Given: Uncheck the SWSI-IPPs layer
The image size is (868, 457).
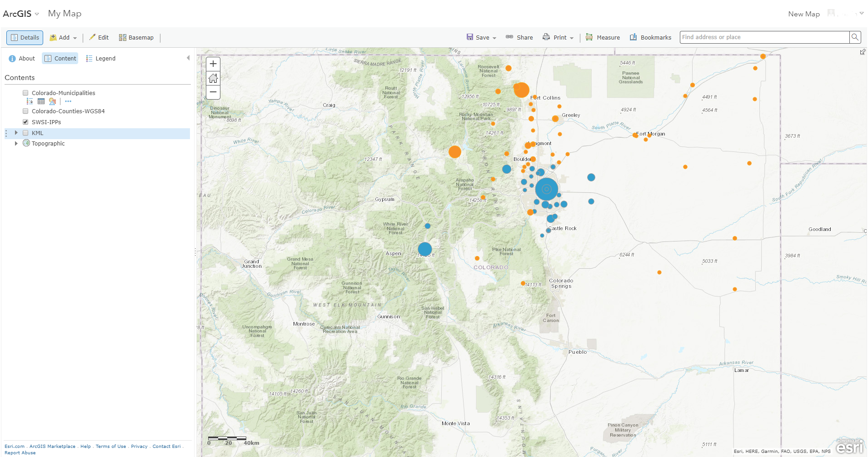Looking at the screenshot, I should (x=25, y=122).
